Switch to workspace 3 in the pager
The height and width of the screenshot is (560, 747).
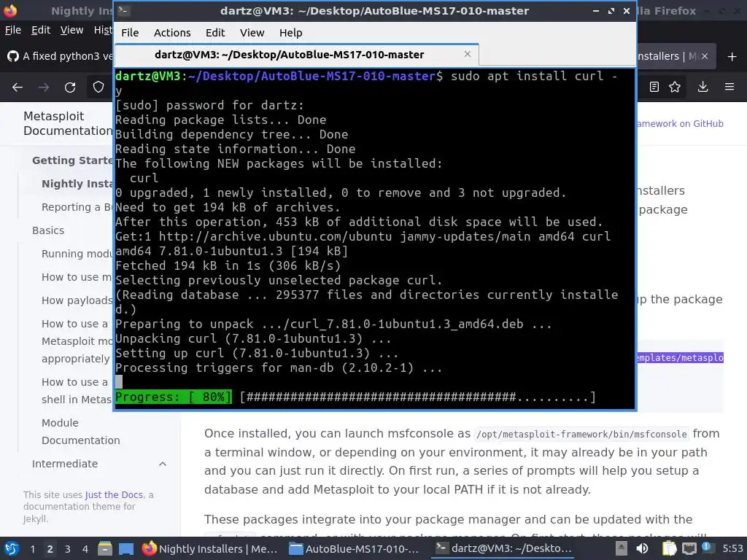(x=67, y=549)
